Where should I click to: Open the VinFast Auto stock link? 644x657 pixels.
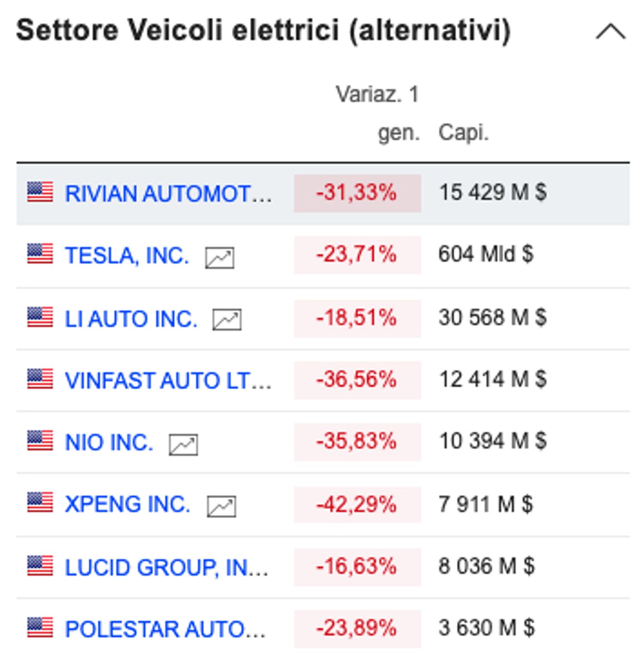167,380
